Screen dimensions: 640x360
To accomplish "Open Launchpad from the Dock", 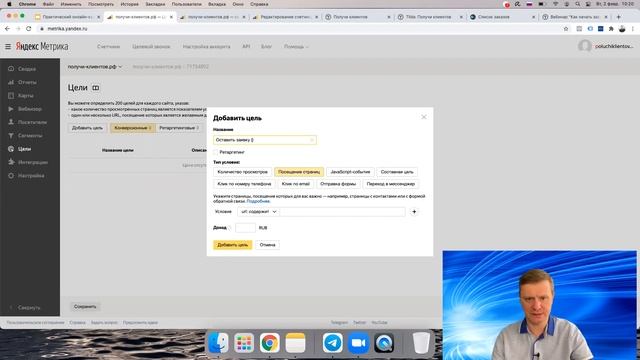I will tap(244, 342).
